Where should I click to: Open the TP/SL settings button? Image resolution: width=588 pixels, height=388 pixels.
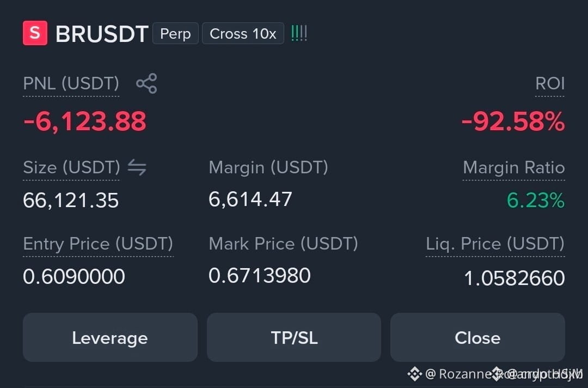tap(294, 337)
